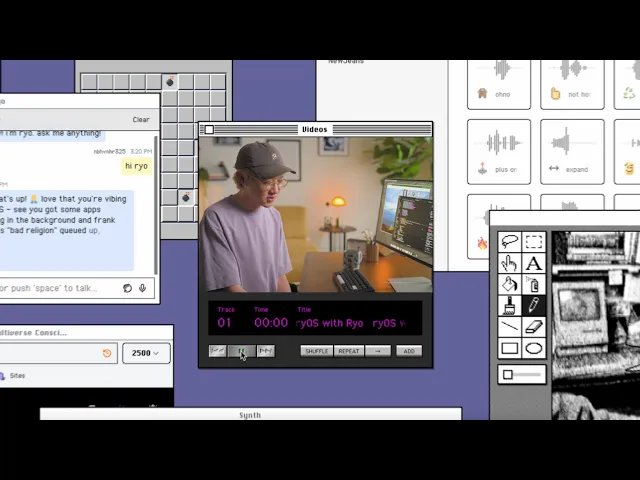Image resolution: width=640 pixels, height=480 pixels.
Task: Toggle SHUFFLE in the Videos player
Action: (x=317, y=351)
